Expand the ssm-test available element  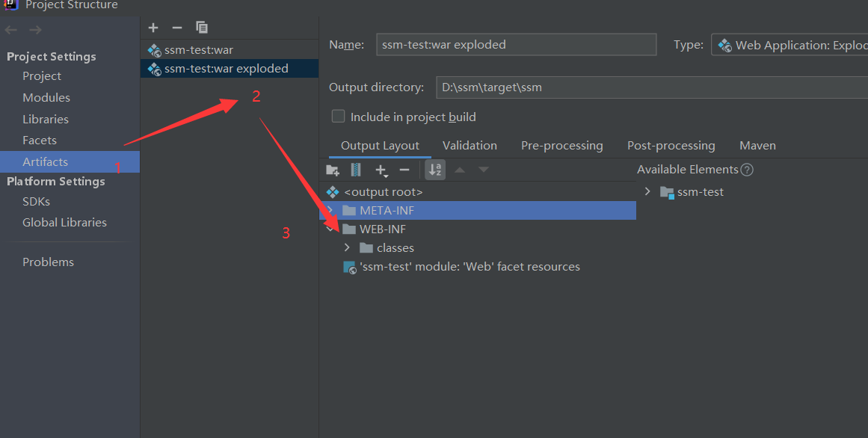tap(647, 191)
